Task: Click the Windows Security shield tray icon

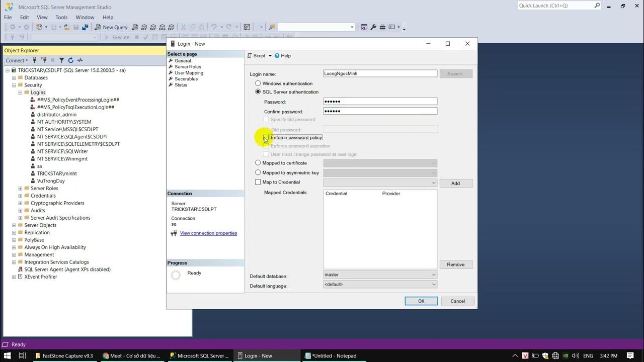Action: [x=545, y=355]
